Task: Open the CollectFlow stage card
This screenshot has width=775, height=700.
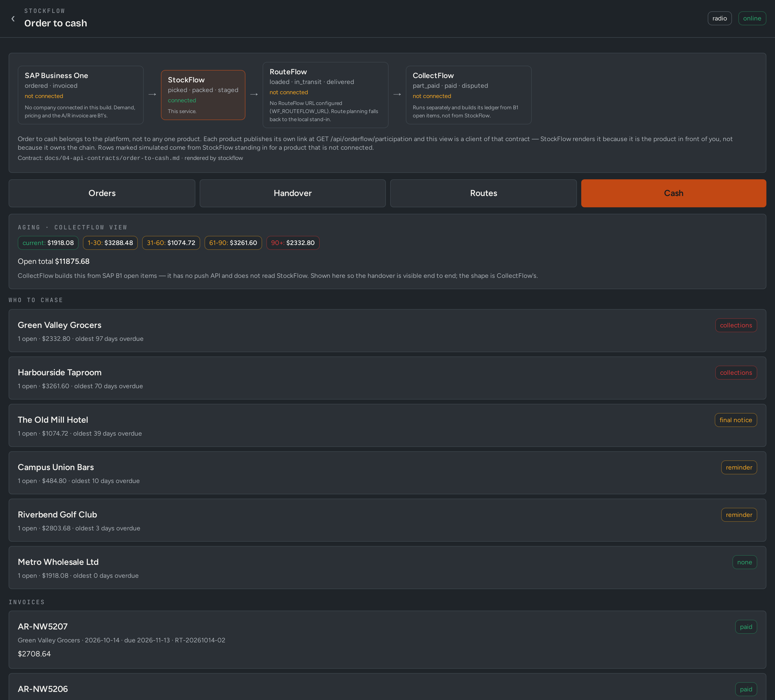Action: (468, 95)
